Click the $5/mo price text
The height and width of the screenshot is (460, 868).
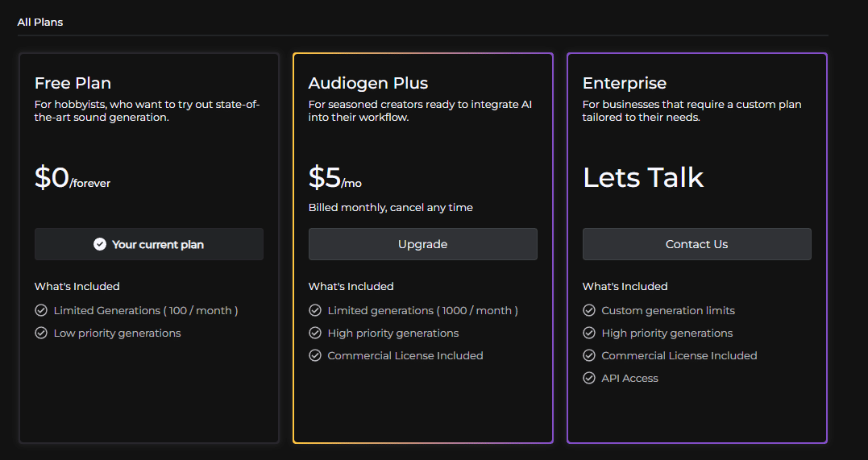(x=334, y=178)
